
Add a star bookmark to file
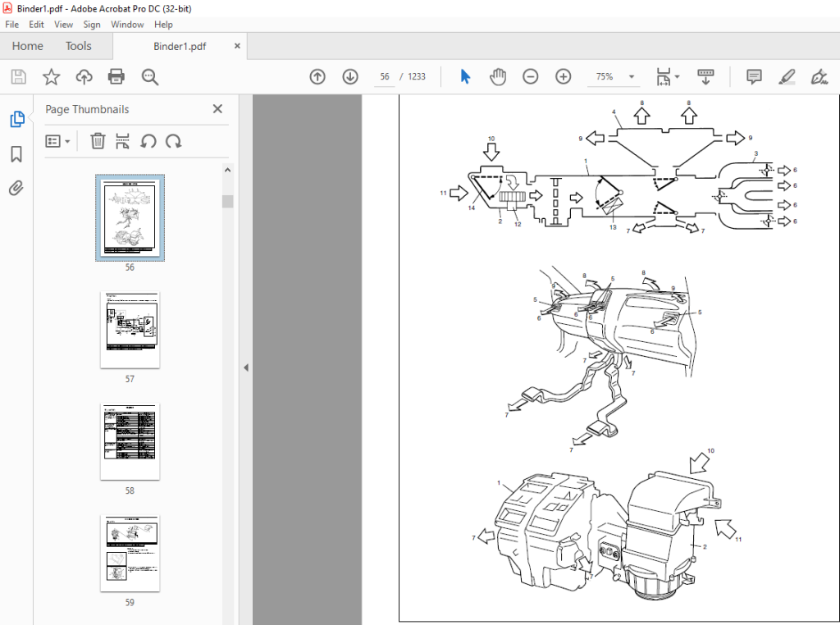pyautogui.click(x=52, y=76)
